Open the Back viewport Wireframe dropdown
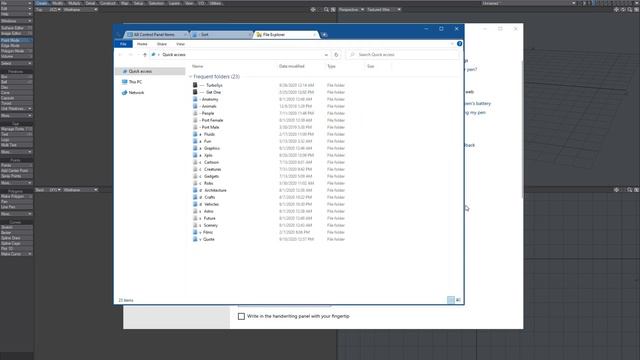 pos(80,190)
